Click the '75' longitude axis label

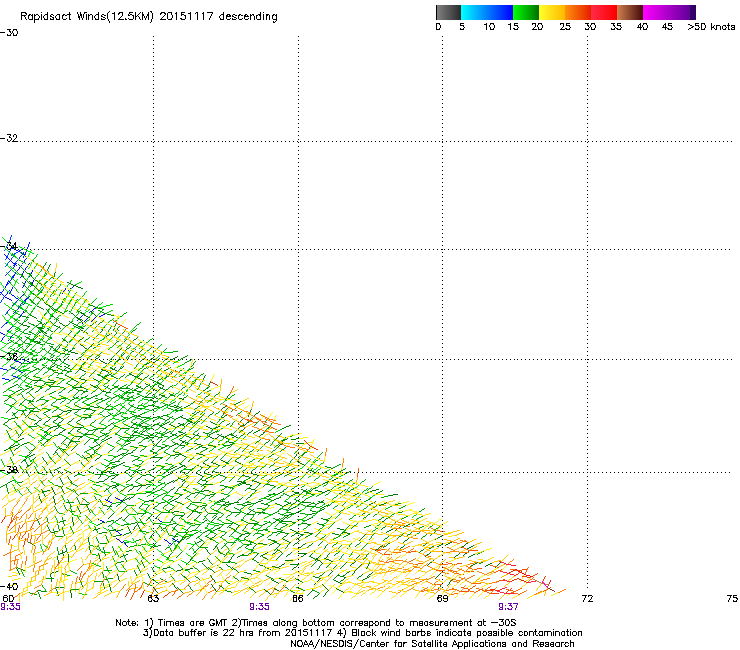tap(732, 599)
